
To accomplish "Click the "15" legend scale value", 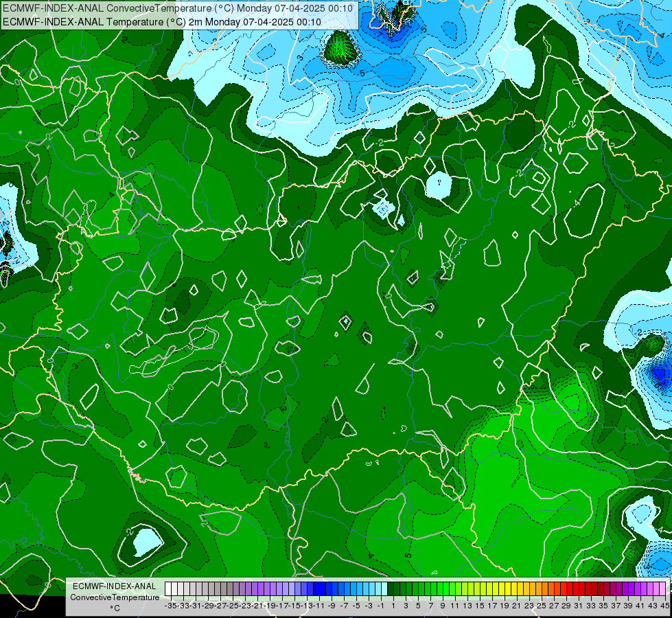I will [x=480, y=606].
